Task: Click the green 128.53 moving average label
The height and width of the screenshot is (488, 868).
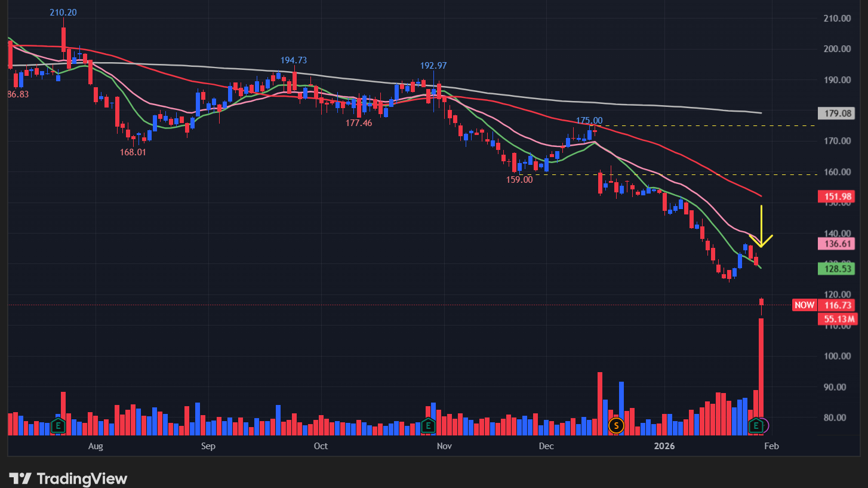Action: tap(836, 269)
